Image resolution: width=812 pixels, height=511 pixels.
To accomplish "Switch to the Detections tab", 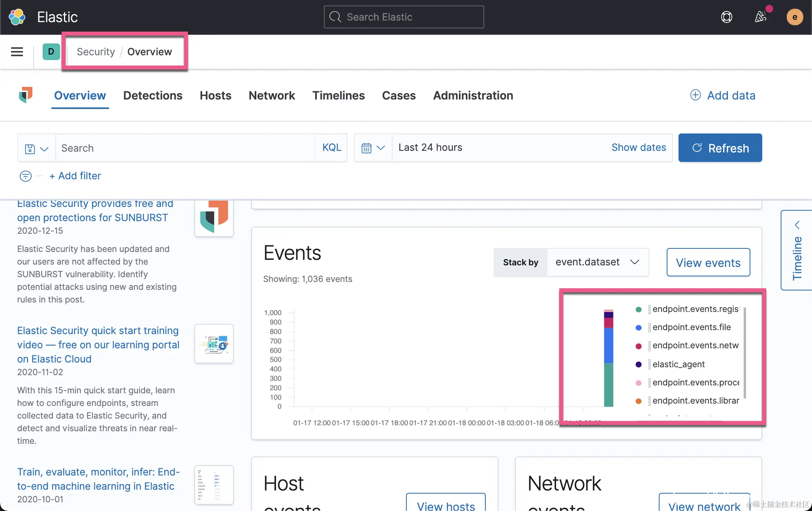I will (x=152, y=96).
